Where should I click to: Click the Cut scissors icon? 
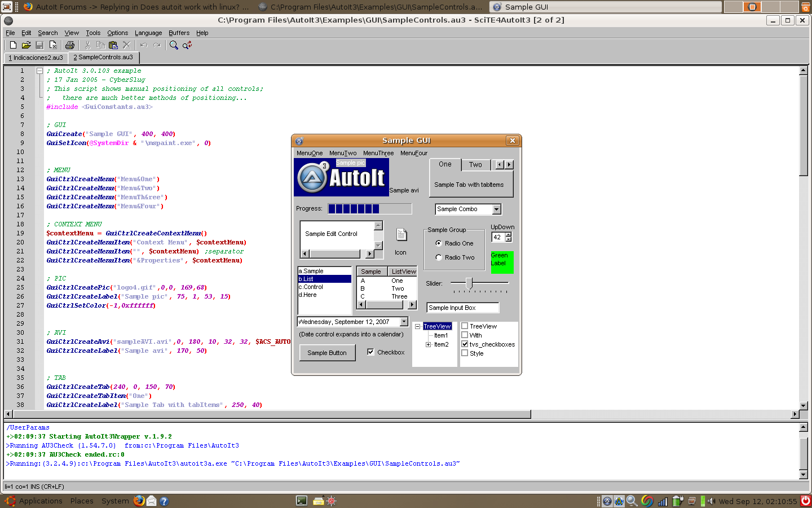87,45
